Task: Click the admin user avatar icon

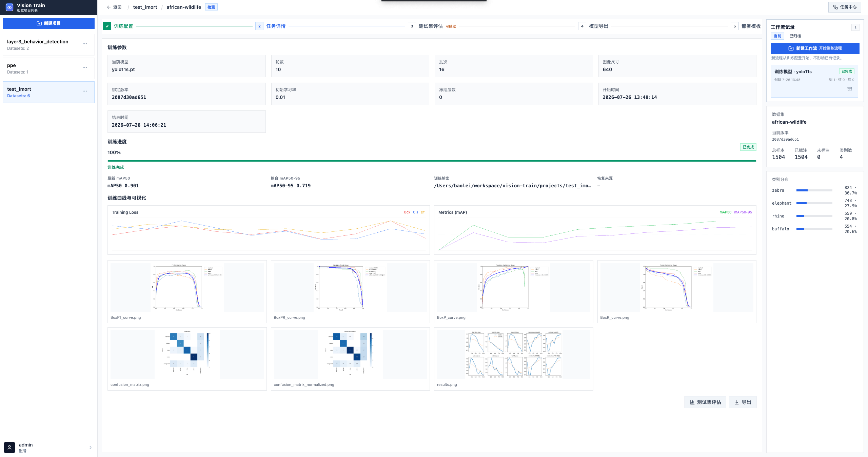Action: coord(9,448)
